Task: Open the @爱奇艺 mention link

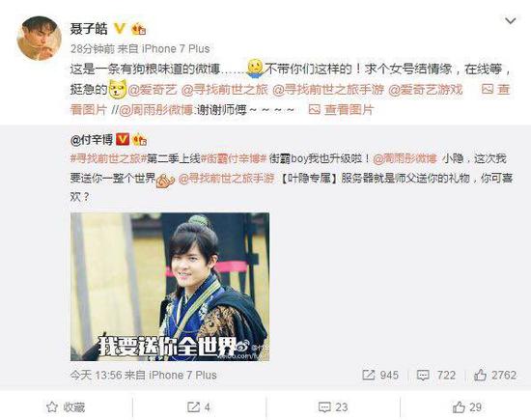Action: click(153, 90)
